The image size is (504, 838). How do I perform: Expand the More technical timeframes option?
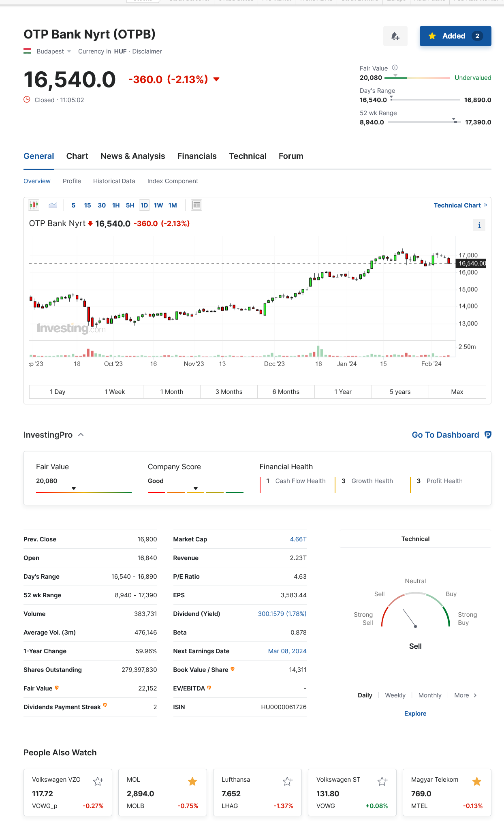click(465, 695)
